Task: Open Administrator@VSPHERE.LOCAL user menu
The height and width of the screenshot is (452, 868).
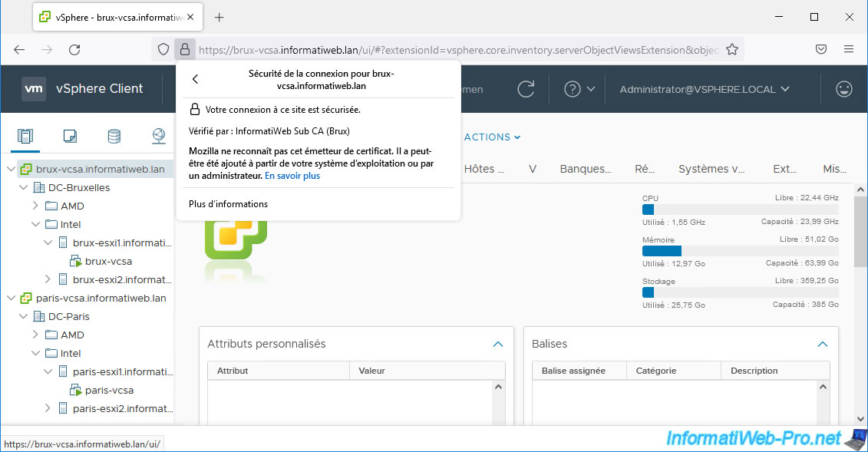Action: pyautogui.click(x=705, y=89)
